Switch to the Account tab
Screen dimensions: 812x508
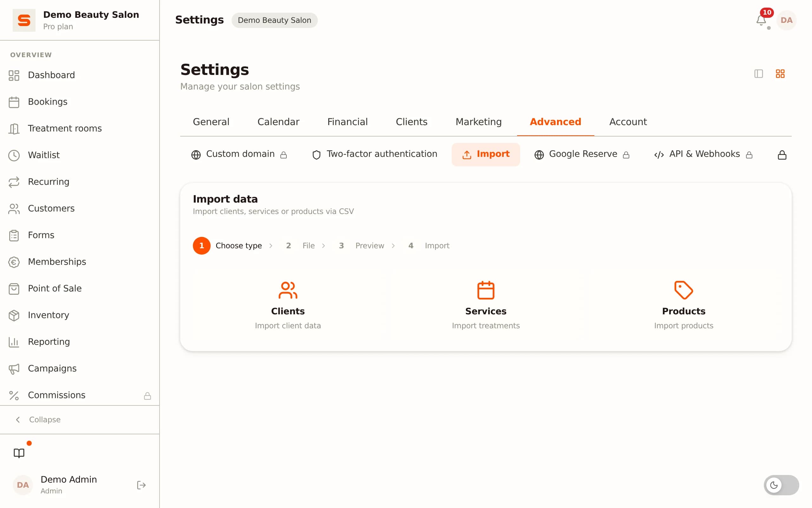point(628,122)
